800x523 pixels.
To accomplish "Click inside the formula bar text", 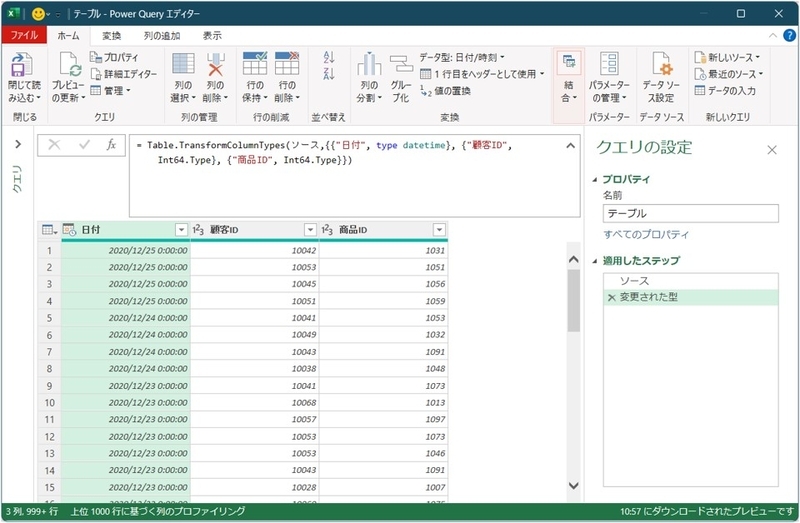I will (x=354, y=176).
